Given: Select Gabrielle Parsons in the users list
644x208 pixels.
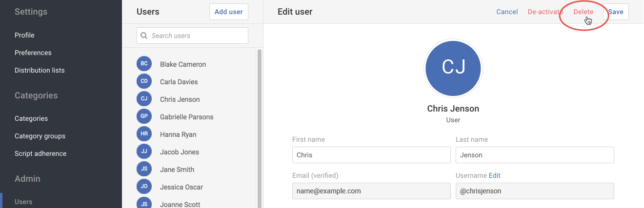Looking at the screenshot, I should pos(187,117).
